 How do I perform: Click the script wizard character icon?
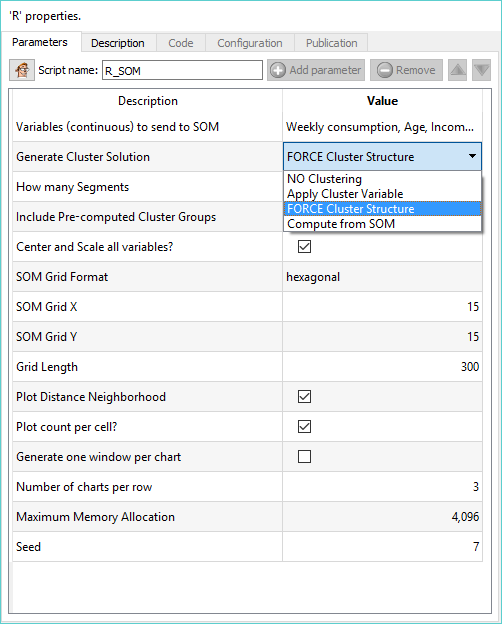point(22,70)
